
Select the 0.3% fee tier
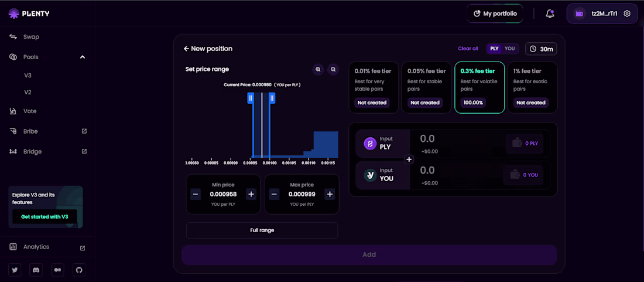point(479,87)
